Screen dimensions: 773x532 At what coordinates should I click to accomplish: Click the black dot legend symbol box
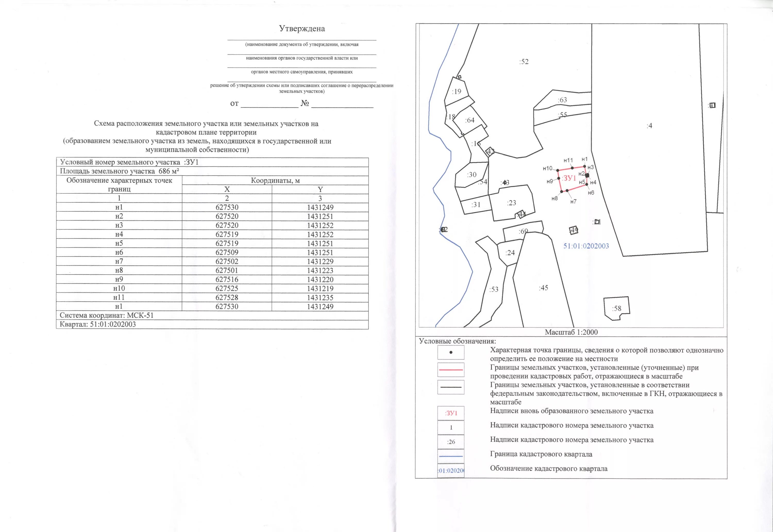click(x=451, y=352)
